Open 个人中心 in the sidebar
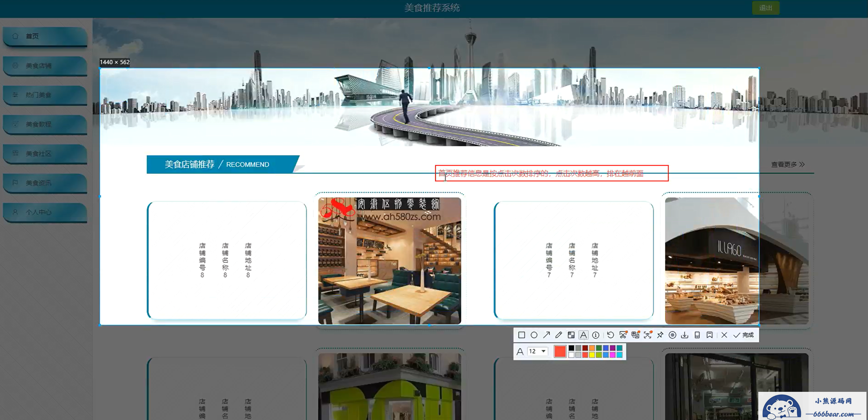 click(x=45, y=212)
